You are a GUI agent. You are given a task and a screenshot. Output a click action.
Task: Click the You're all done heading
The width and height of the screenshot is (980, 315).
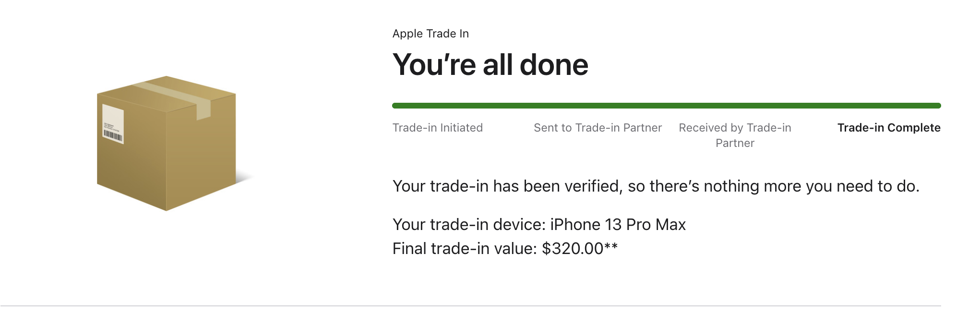pos(490,65)
